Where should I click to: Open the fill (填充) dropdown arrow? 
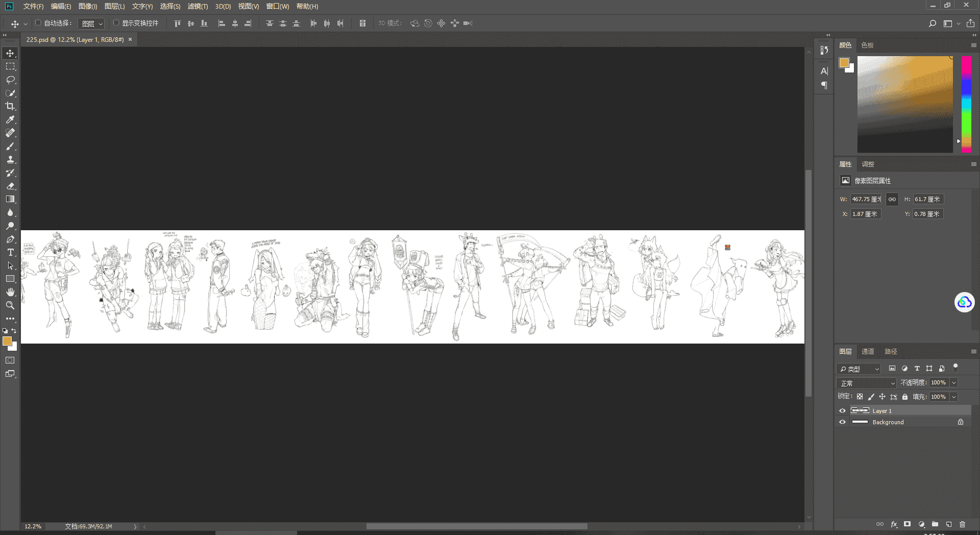click(953, 397)
